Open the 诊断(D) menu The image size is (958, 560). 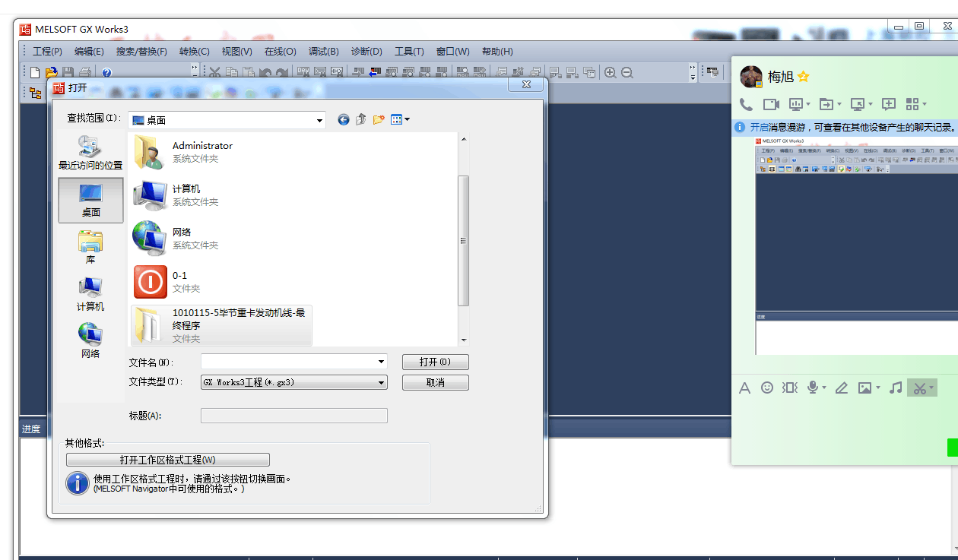click(x=366, y=52)
